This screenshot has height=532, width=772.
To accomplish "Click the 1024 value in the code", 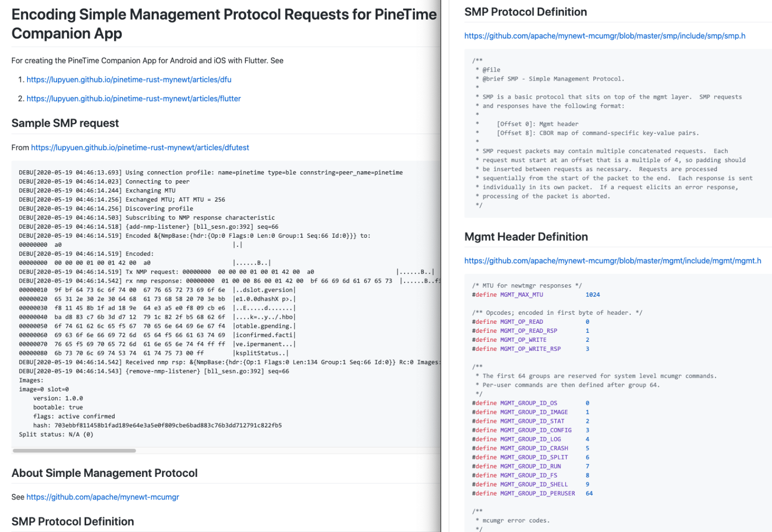I will tap(592, 295).
